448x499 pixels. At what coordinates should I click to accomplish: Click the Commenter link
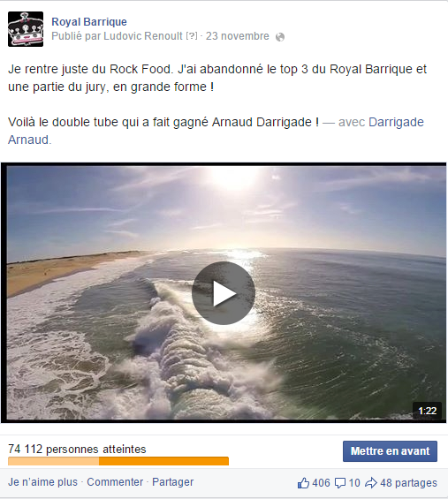pyautogui.click(x=115, y=482)
